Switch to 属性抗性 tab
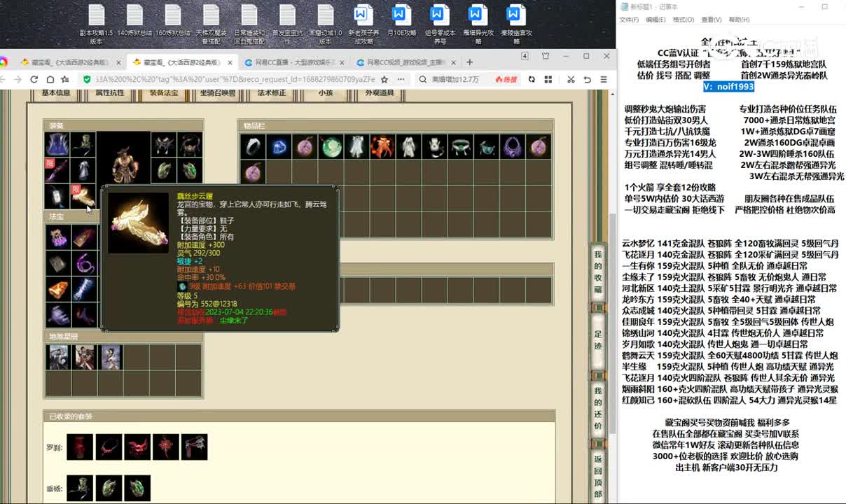The height and width of the screenshot is (504, 846). point(110,93)
